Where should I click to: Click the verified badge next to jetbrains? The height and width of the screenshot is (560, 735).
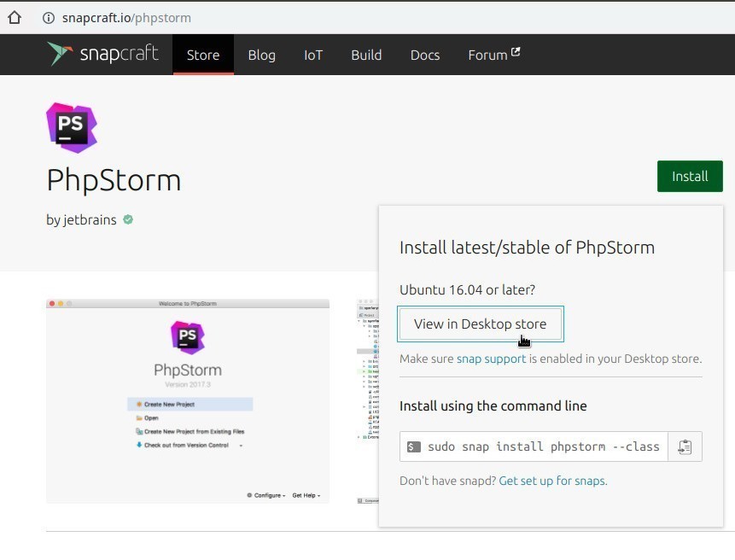click(x=127, y=219)
